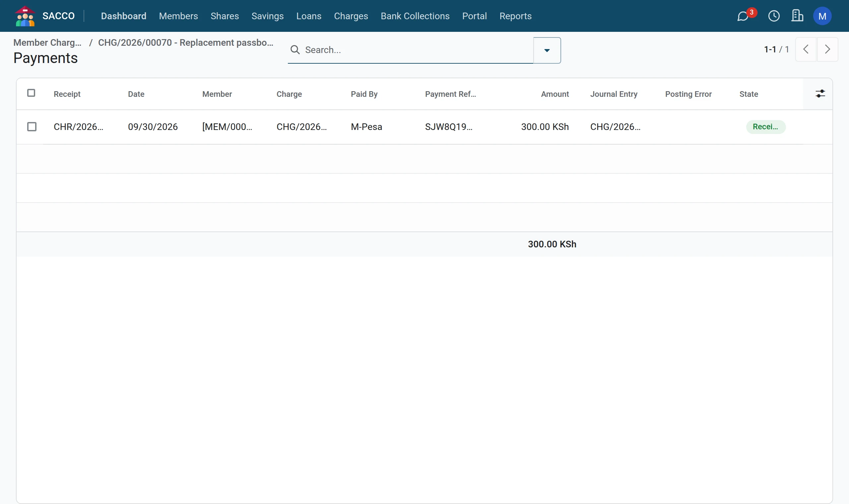Image resolution: width=849 pixels, height=504 pixels.
Task: Go to next page arrow
Action: click(x=827, y=50)
